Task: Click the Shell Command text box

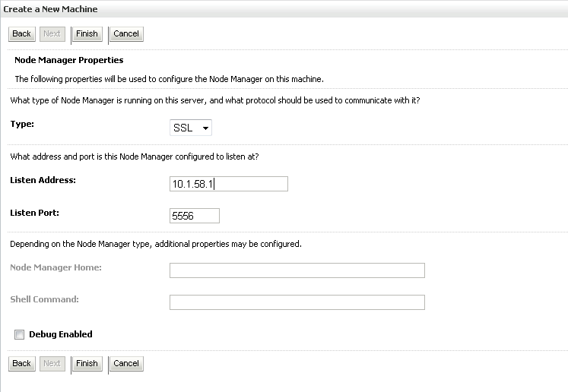Action: pos(297,302)
